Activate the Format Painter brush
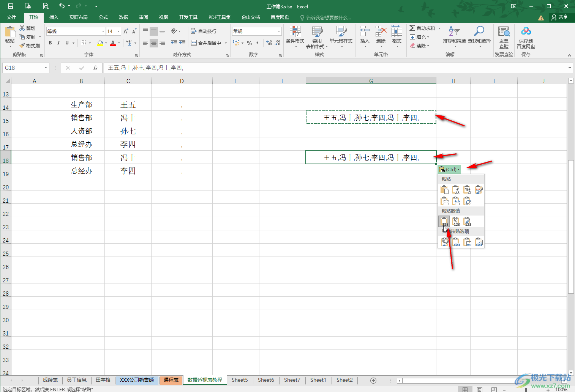Viewport: 575px width, 392px height. tap(30, 46)
